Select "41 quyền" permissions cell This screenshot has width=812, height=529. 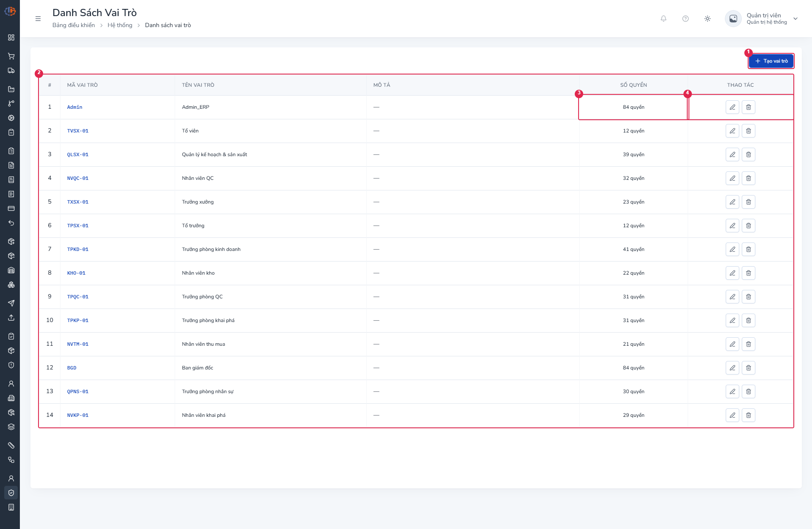pos(634,249)
